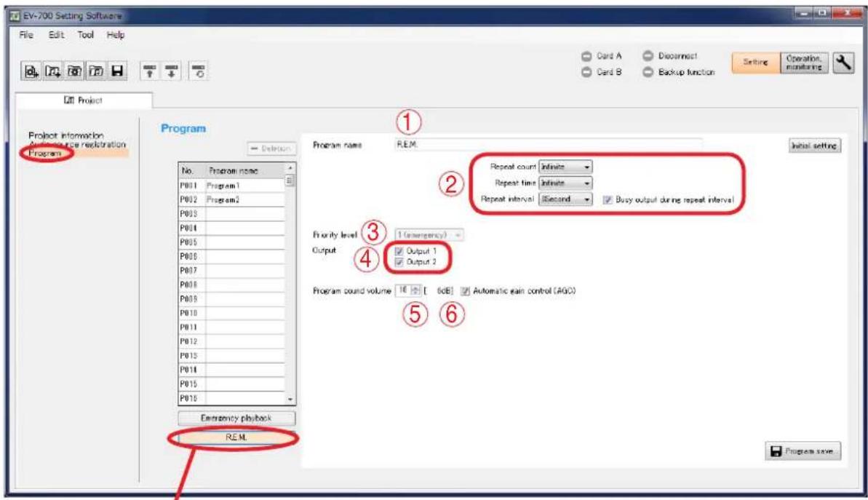Click the device refresh circular arrow icon

(x=199, y=71)
